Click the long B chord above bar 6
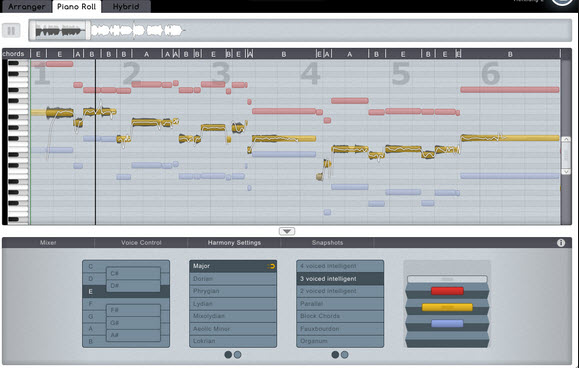The height and width of the screenshot is (368, 579). [510, 54]
